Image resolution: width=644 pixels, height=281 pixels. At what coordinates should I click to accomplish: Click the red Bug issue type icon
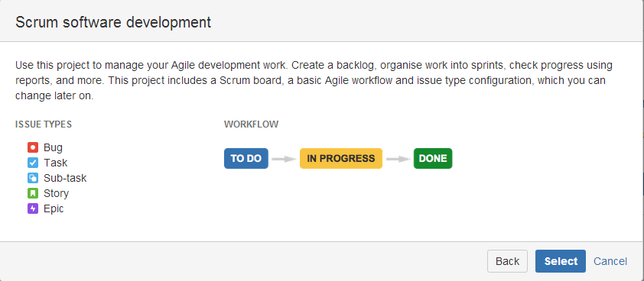[33, 147]
